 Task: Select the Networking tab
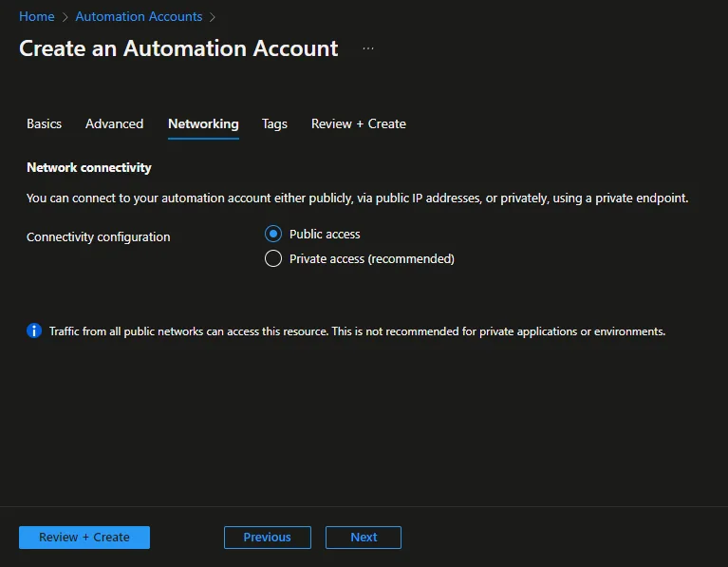[x=203, y=123]
